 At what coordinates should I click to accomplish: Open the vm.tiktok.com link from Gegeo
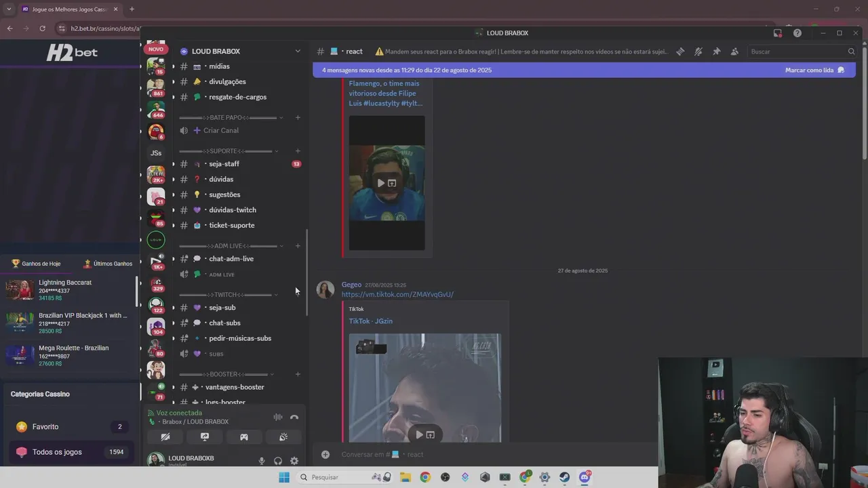[x=397, y=295]
